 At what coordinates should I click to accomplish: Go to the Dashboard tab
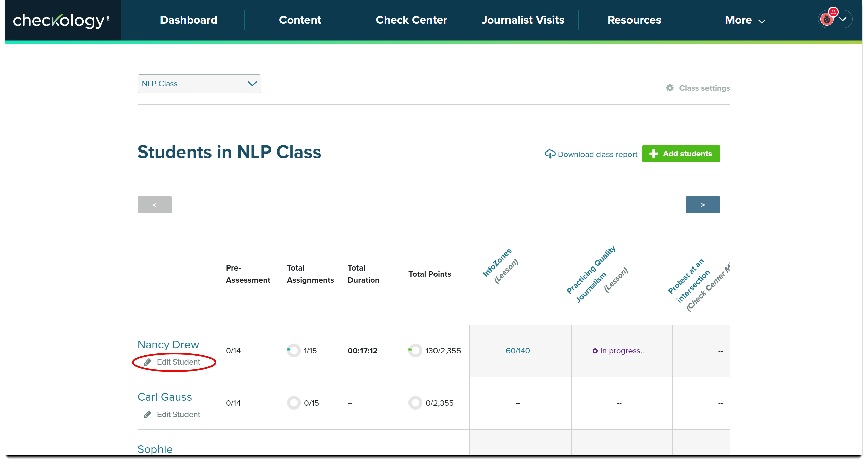(188, 20)
